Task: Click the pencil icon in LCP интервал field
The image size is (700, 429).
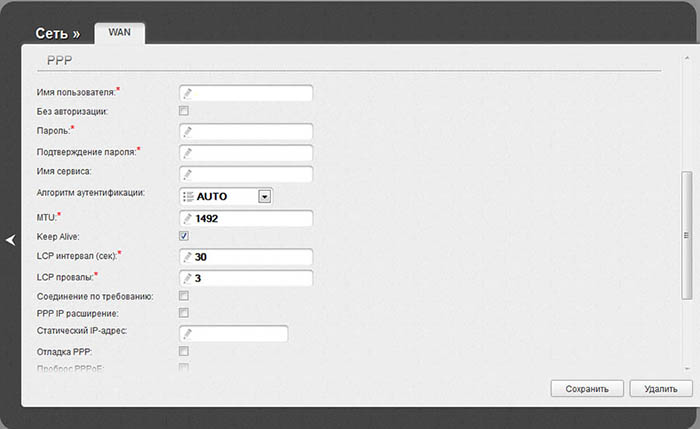Action: coord(188,257)
